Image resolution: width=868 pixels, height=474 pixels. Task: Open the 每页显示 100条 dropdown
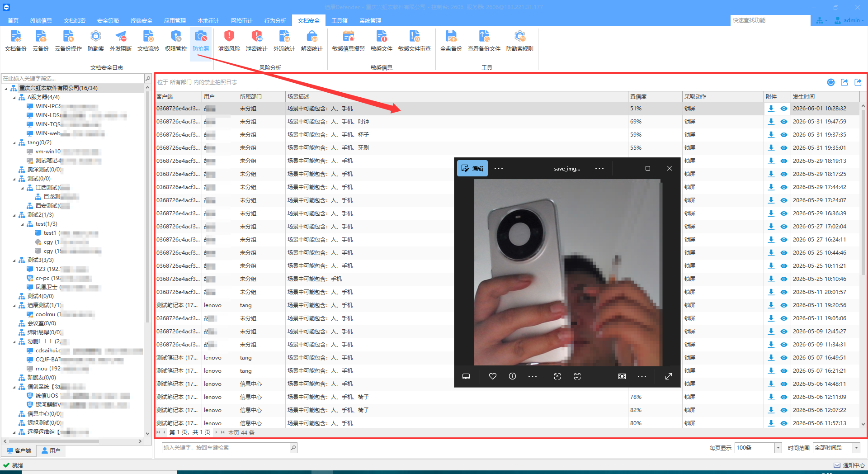[778, 448]
